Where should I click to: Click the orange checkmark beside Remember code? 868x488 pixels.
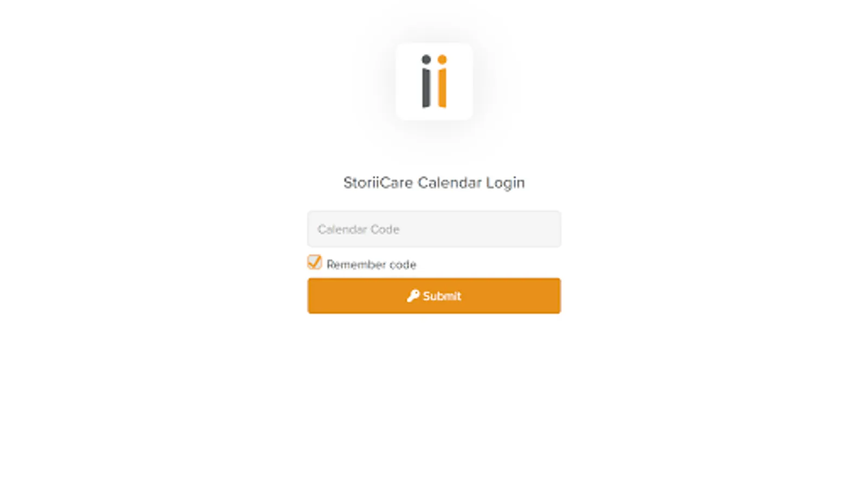tap(315, 262)
